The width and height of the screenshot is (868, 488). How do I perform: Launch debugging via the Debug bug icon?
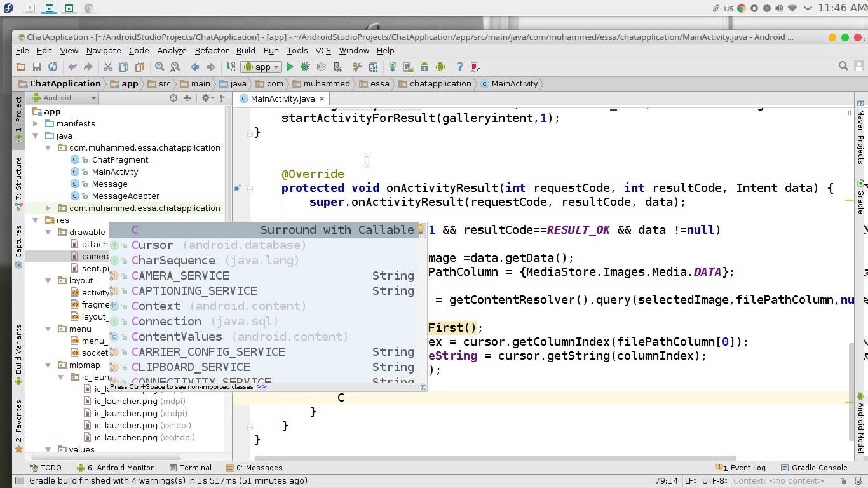tap(305, 66)
